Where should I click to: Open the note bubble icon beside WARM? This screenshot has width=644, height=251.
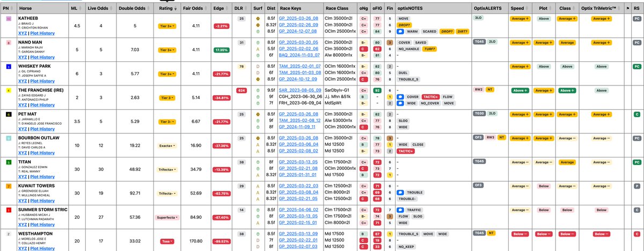pos(400,31)
